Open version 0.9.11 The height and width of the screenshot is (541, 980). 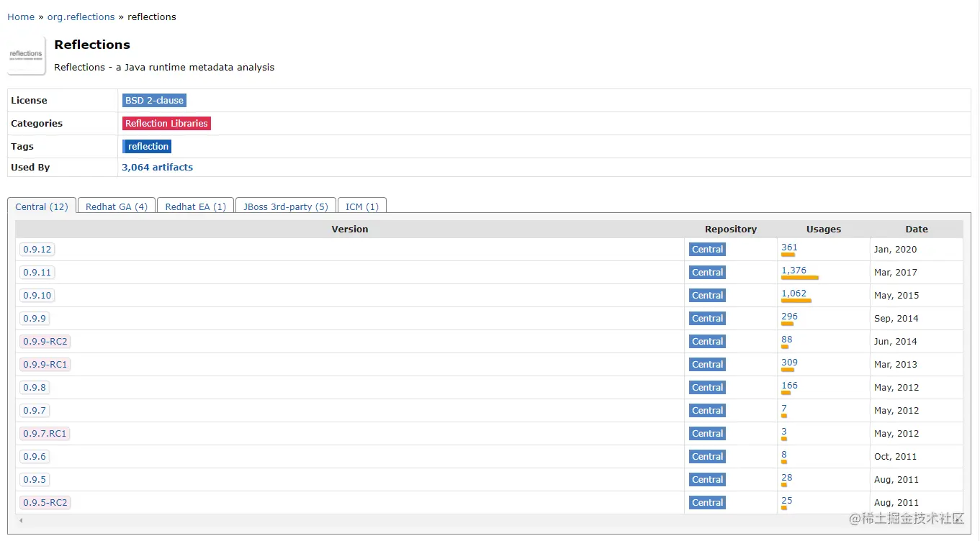pos(37,273)
